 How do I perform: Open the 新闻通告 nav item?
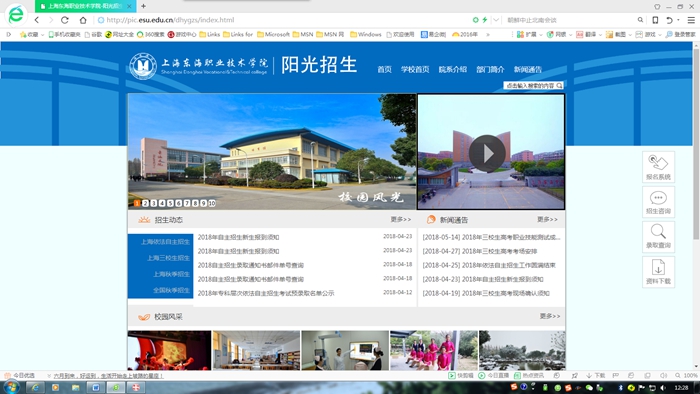(528, 70)
